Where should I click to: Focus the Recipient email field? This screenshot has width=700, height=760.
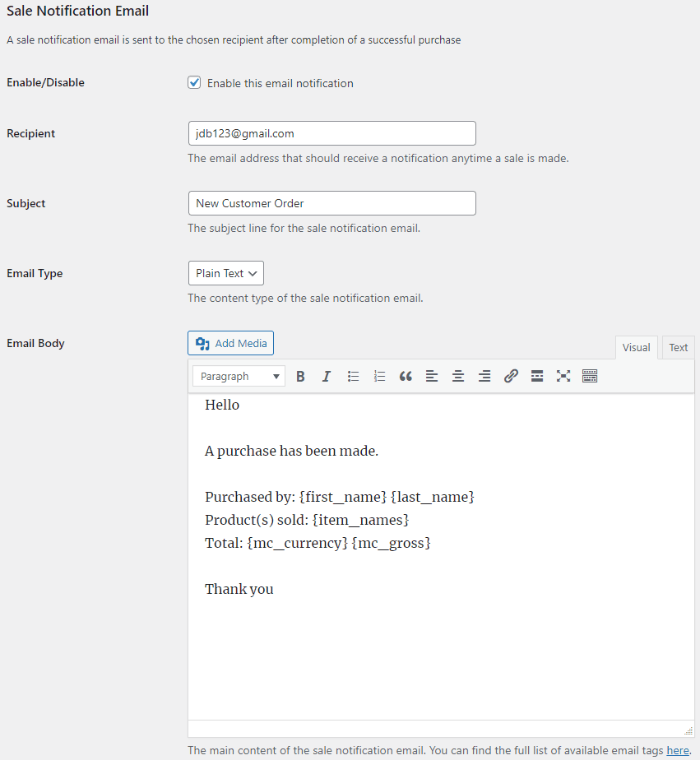coord(332,133)
